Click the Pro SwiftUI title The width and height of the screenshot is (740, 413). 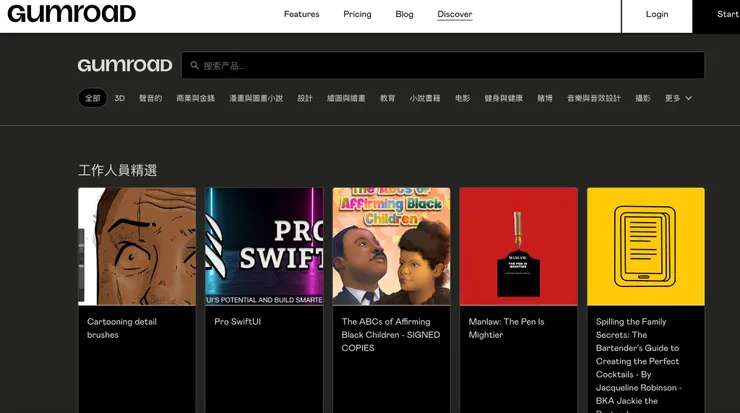click(x=237, y=321)
